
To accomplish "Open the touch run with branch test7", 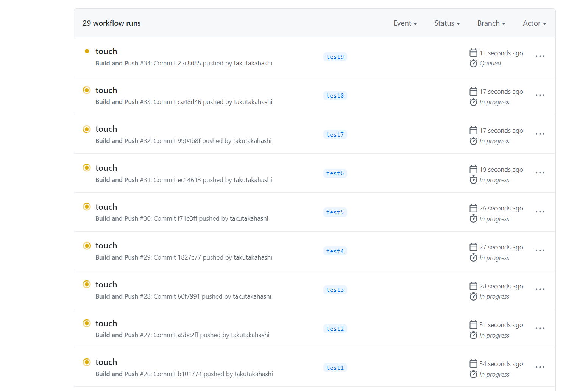I will tap(106, 129).
